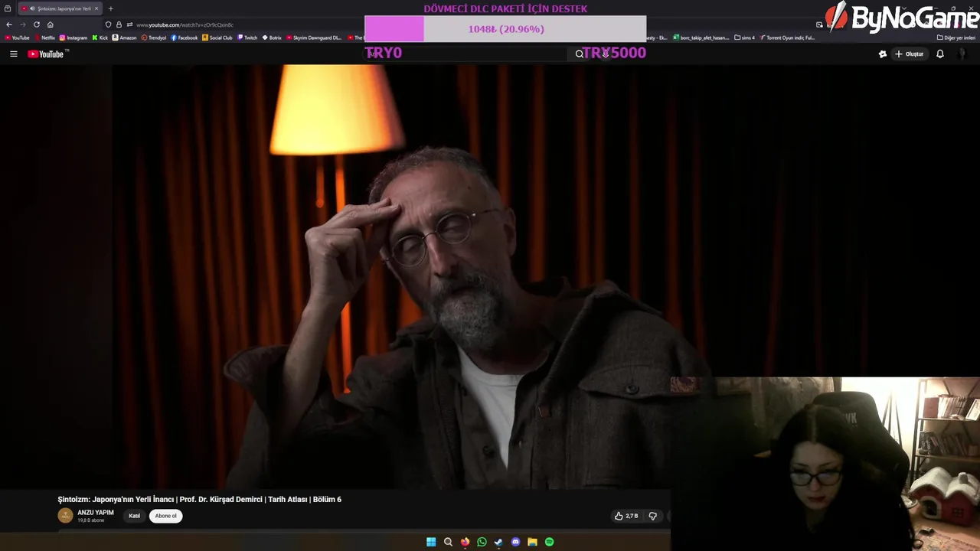This screenshot has width=980, height=551.
Task: Click the pink donation progress bar
Action: coord(505,29)
